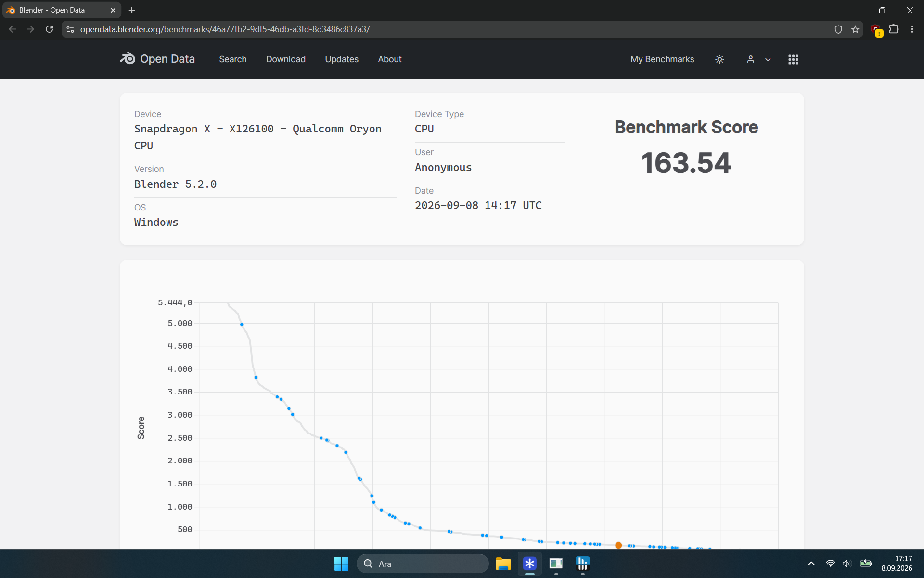The image size is (924, 578).
Task: Open the Search page in navbar
Action: pyautogui.click(x=233, y=59)
